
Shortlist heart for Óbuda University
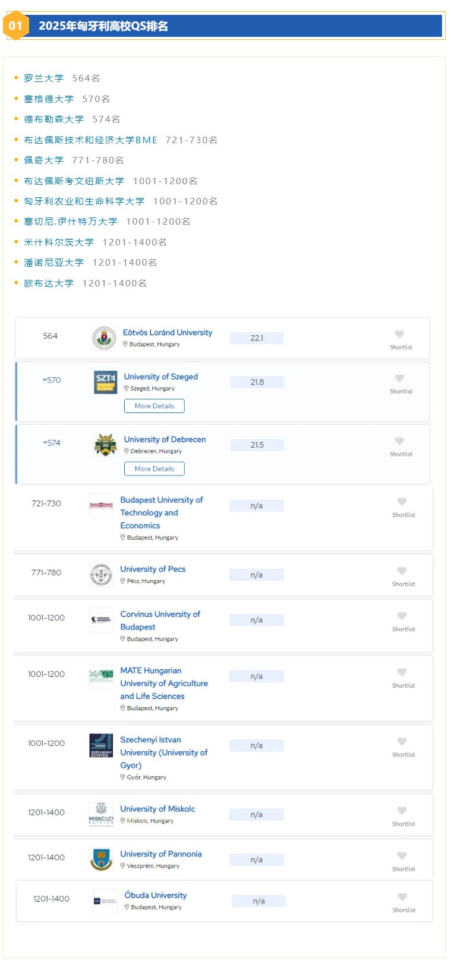click(402, 897)
